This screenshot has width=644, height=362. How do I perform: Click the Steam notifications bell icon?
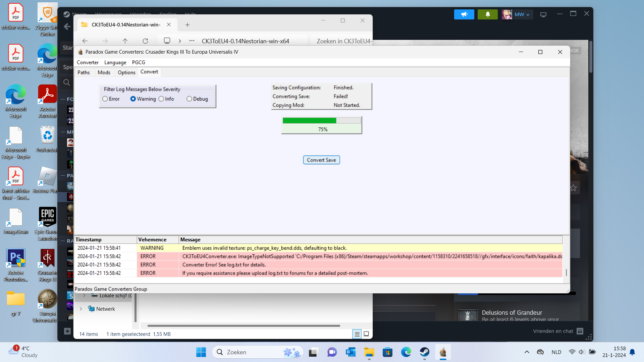coord(487,14)
